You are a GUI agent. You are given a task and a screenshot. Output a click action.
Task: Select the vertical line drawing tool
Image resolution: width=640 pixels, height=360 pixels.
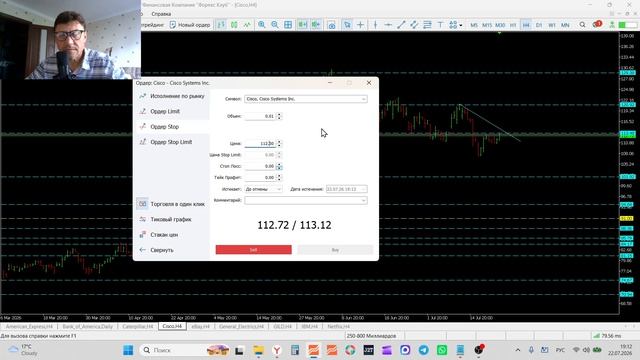click(375, 25)
